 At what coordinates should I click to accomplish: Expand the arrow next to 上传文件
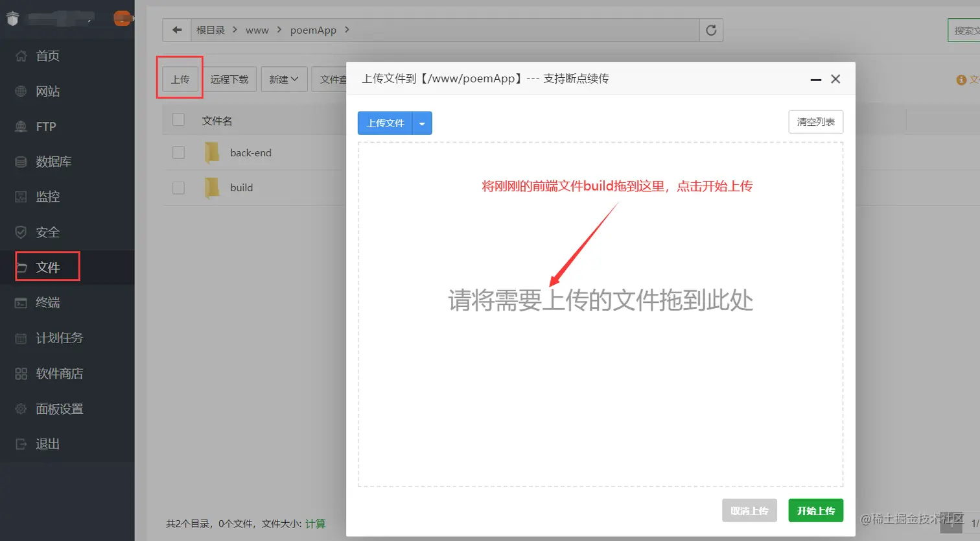click(x=422, y=123)
